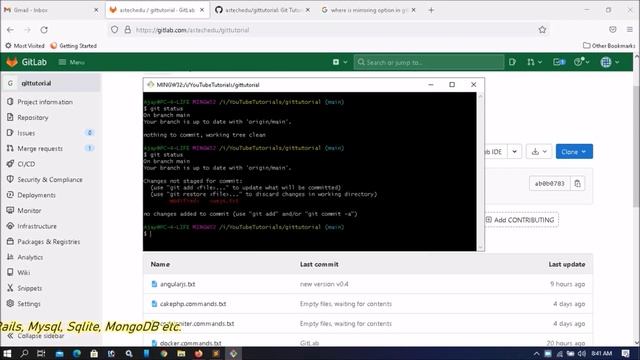The height and width of the screenshot is (360, 640).
Task: Open the user avatar menu
Action: point(610,62)
